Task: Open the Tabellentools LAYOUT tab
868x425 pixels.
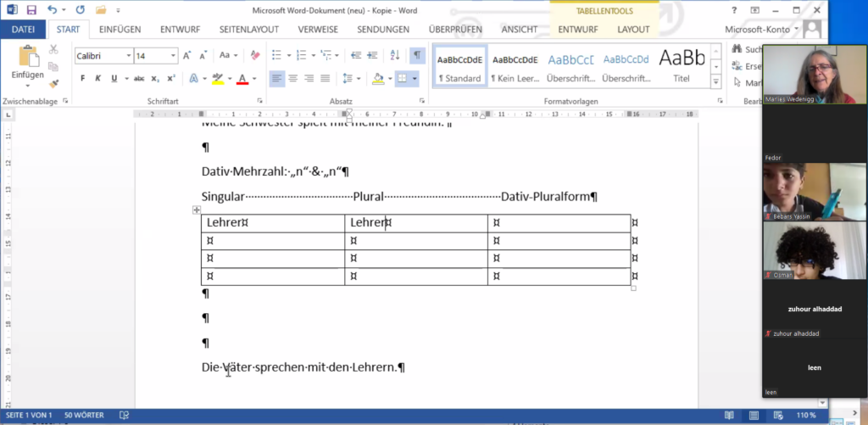Action: pyautogui.click(x=633, y=30)
